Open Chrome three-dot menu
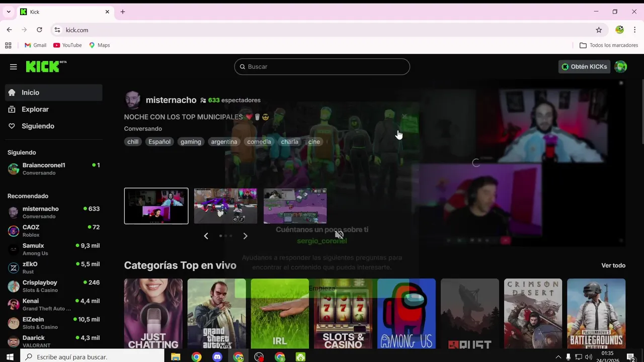This screenshot has height=362, width=644. 635,30
